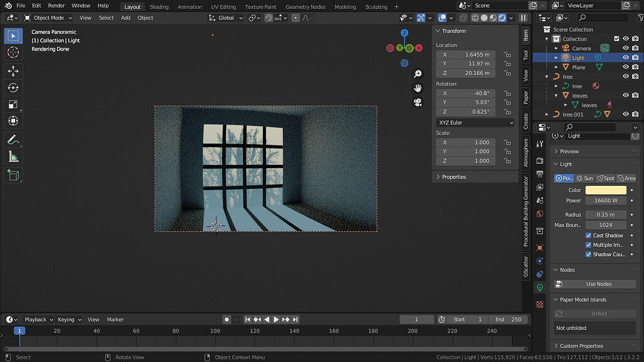The width and height of the screenshot is (644, 362).
Task: Toggle camera view icon in viewport
Action: tap(418, 103)
